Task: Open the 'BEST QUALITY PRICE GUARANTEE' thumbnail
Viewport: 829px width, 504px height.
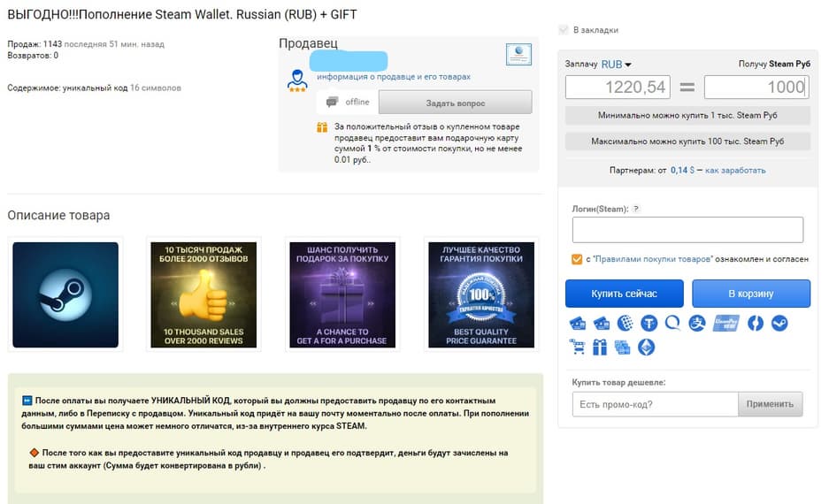Action: [481, 294]
